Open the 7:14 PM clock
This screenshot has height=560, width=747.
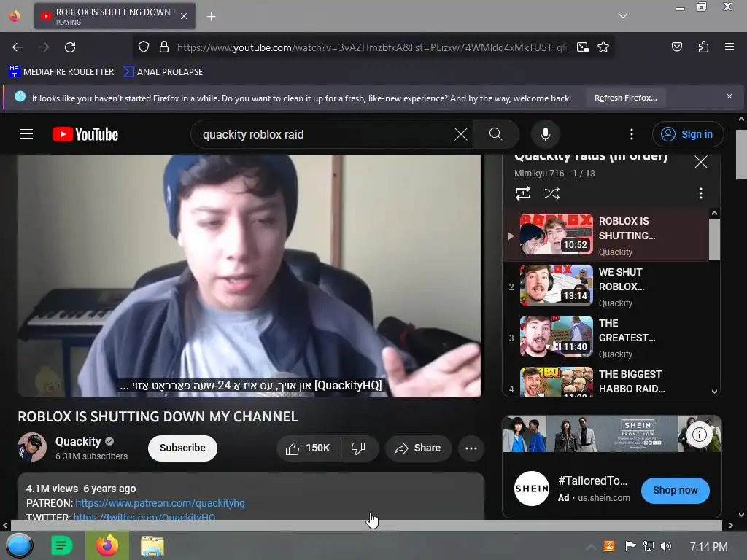(x=708, y=547)
